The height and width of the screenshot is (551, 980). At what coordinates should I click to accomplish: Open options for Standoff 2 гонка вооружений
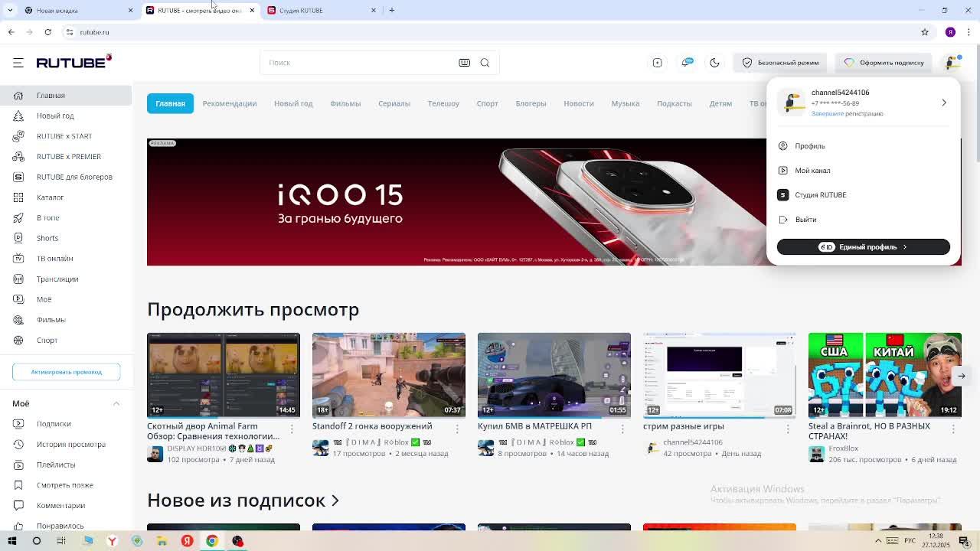pos(457,429)
